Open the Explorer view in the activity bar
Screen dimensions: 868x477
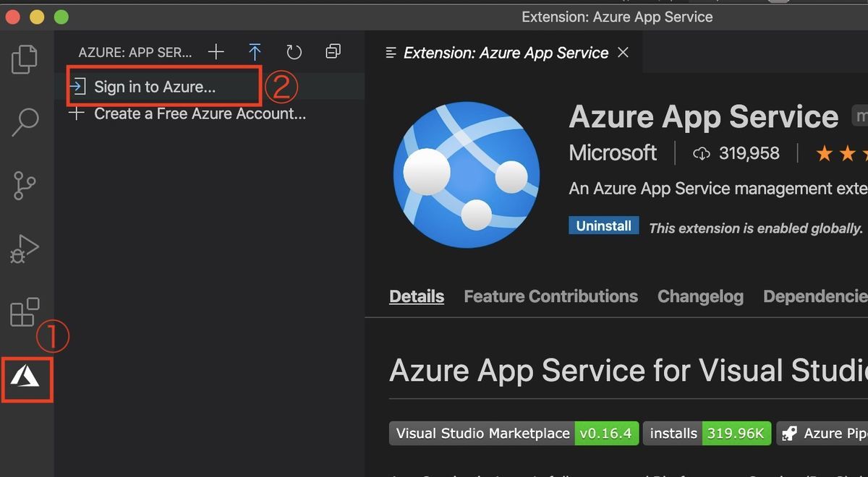[25, 59]
